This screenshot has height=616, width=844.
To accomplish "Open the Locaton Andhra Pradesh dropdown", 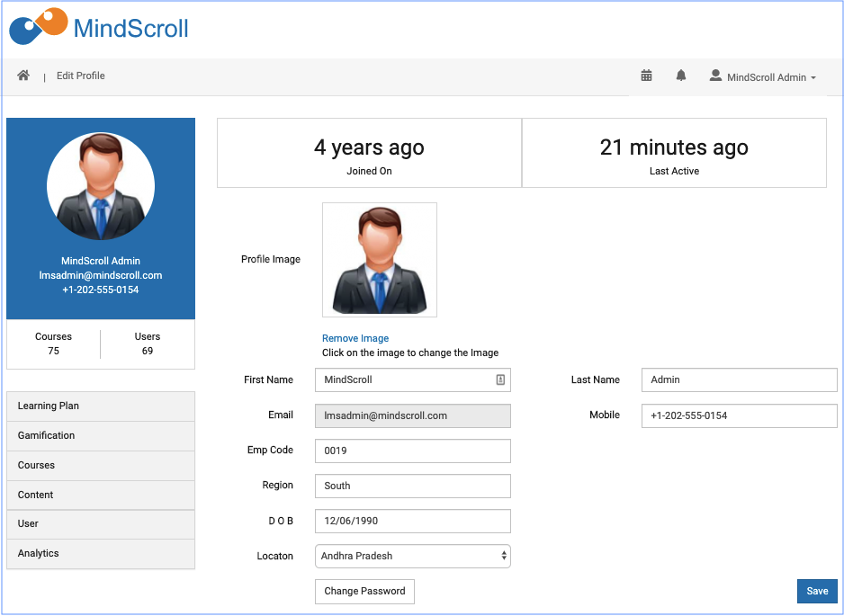I will click(x=413, y=557).
